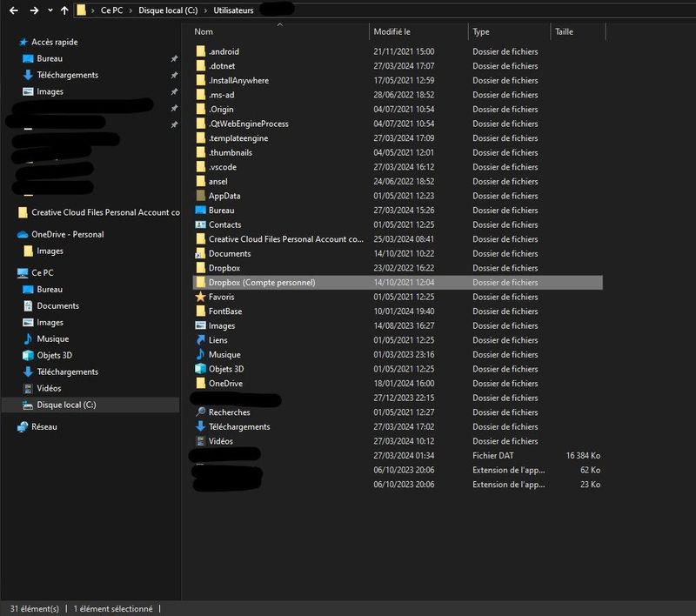Screen dimensions: 696x616
Task: Open Téléchargements under Ce PC in sidebar
Action: (67, 372)
